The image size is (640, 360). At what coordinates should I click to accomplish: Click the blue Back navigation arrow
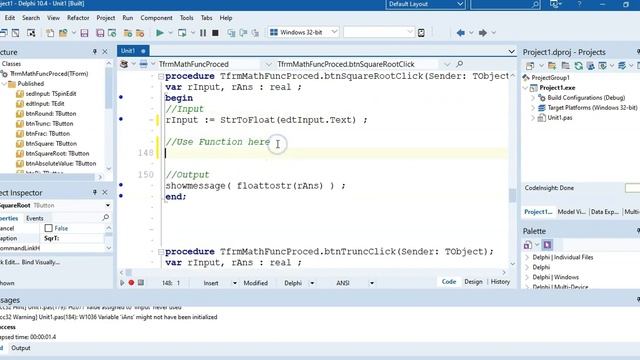point(461,33)
